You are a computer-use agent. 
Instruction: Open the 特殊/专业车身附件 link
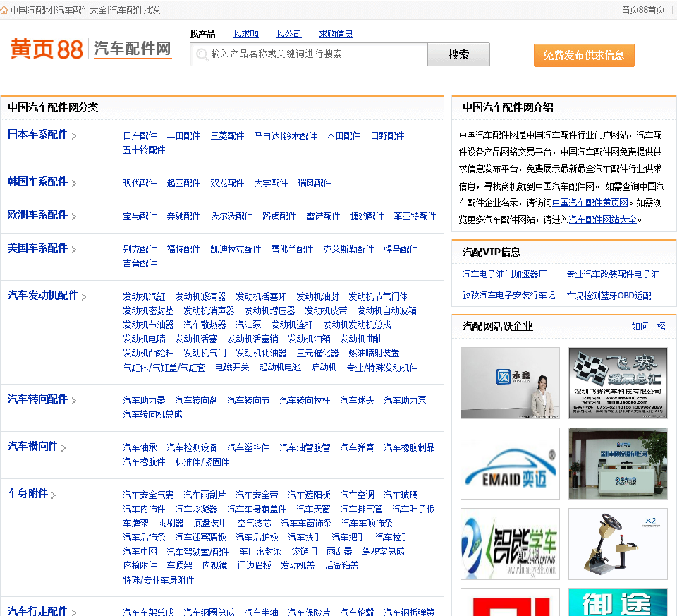click(159, 580)
